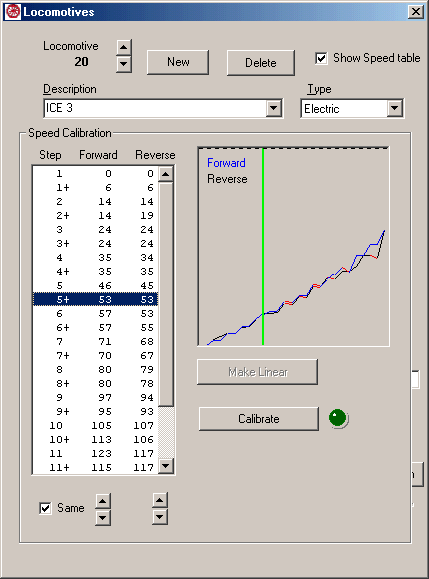This screenshot has height=579, width=429.
Task: Increase reverse speed with up arrow under Reverse column
Action: pyautogui.click(x=159, y=500)
